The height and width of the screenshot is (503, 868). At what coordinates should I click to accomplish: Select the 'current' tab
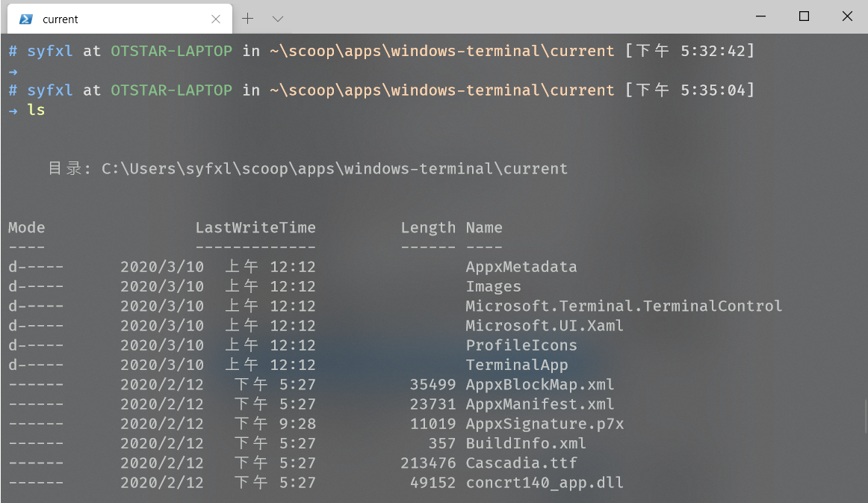(120, 19)
